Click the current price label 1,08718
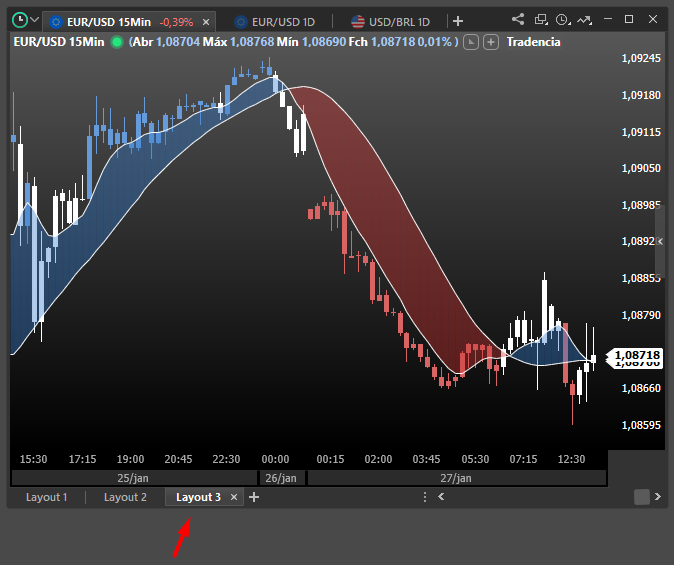This screenshot has height=565, width=674. click(x=637, y=355)
